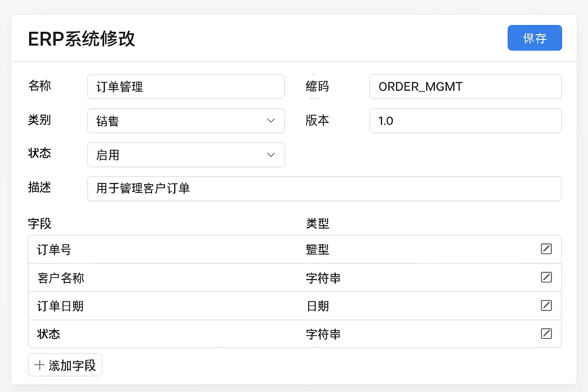
Task: Click the 添加字段 button
Action: click(65, 365)
